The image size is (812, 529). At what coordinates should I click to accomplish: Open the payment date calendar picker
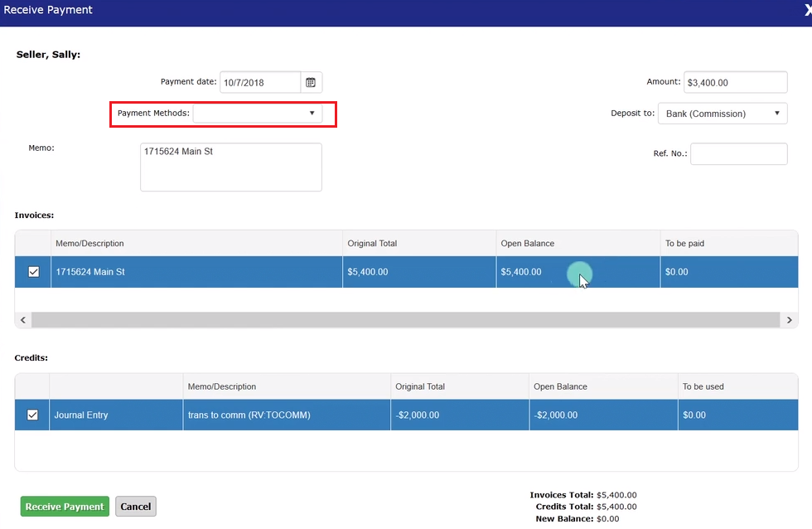pyautogui.click(x=311, y=82)
